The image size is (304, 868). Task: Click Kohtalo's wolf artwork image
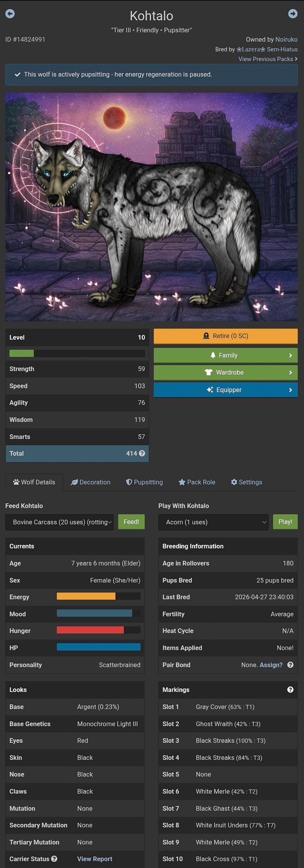point(152,206)
